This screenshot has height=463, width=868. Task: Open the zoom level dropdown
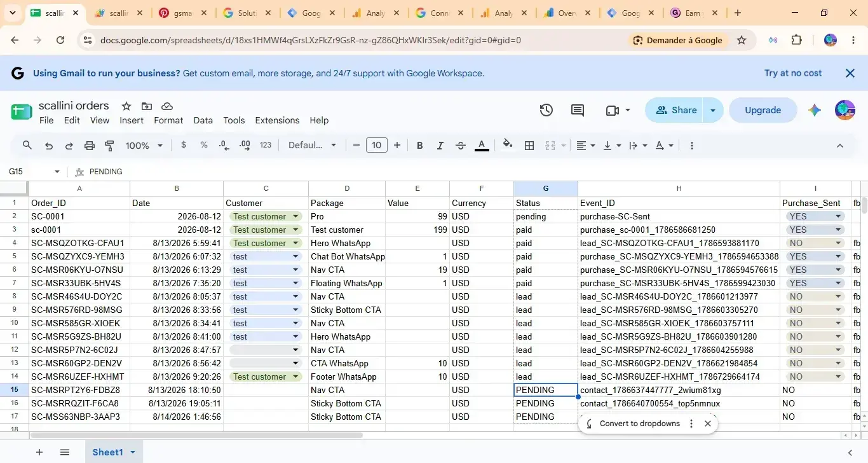pos(144,146)
